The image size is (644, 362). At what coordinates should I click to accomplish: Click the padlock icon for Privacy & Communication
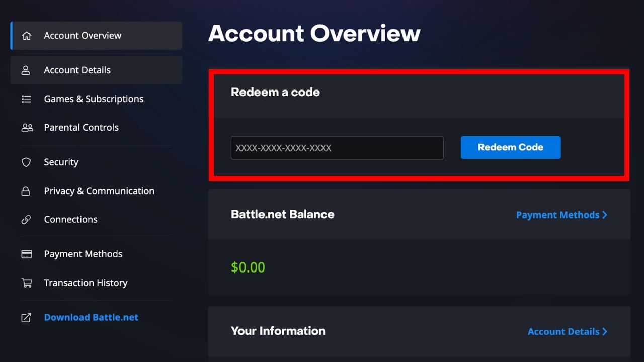(x=26, y=191)
